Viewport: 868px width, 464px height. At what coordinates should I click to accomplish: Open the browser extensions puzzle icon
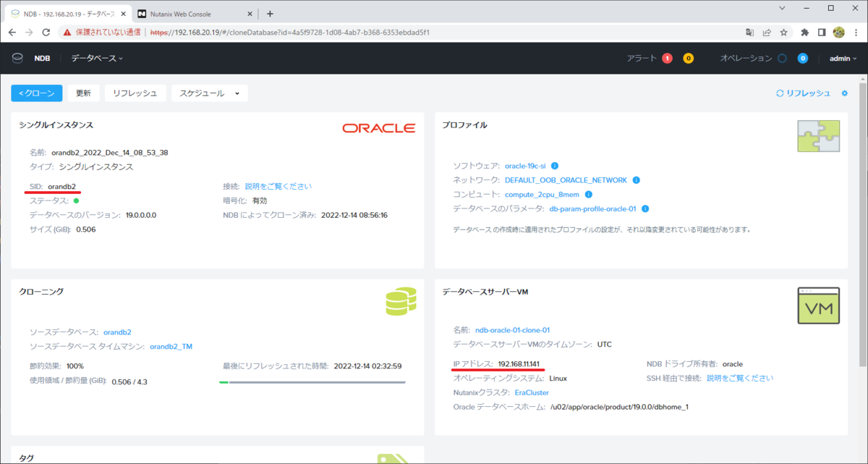point(805,33)
